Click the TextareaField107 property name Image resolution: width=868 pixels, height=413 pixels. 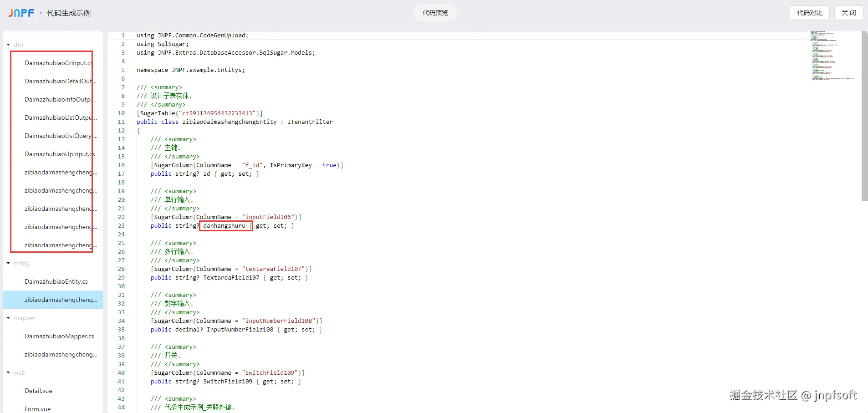pyautogui.click(x=231, y=278)
